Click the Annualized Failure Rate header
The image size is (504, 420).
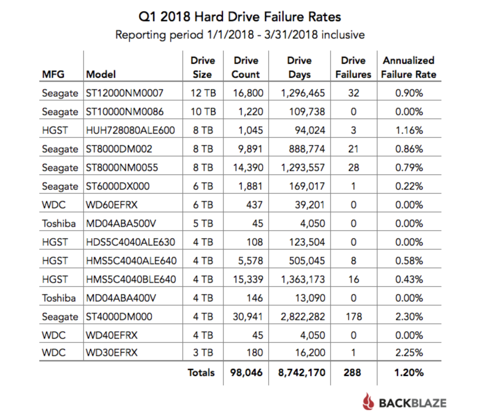coord(409,67)
